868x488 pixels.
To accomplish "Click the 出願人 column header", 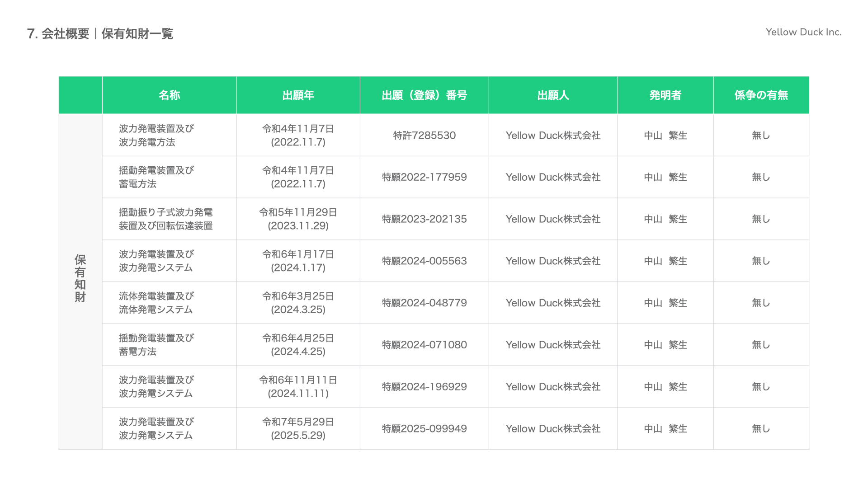I will pyautogui.click(x=553, y=95).
